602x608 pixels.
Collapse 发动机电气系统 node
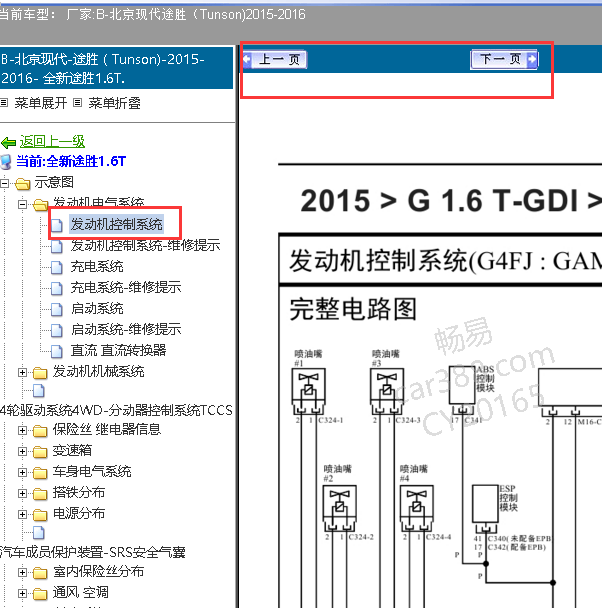[22, 204]
